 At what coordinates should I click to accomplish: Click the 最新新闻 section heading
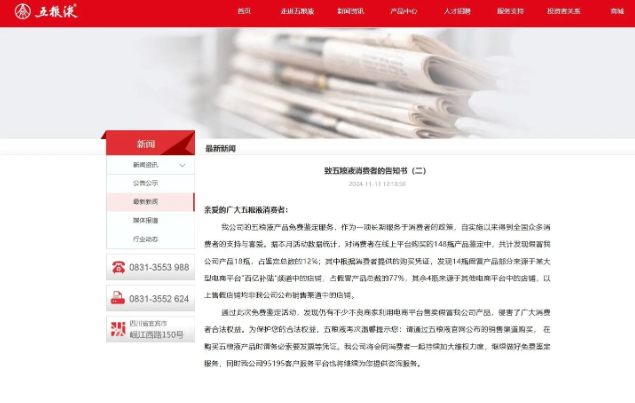tap(220, 148)
